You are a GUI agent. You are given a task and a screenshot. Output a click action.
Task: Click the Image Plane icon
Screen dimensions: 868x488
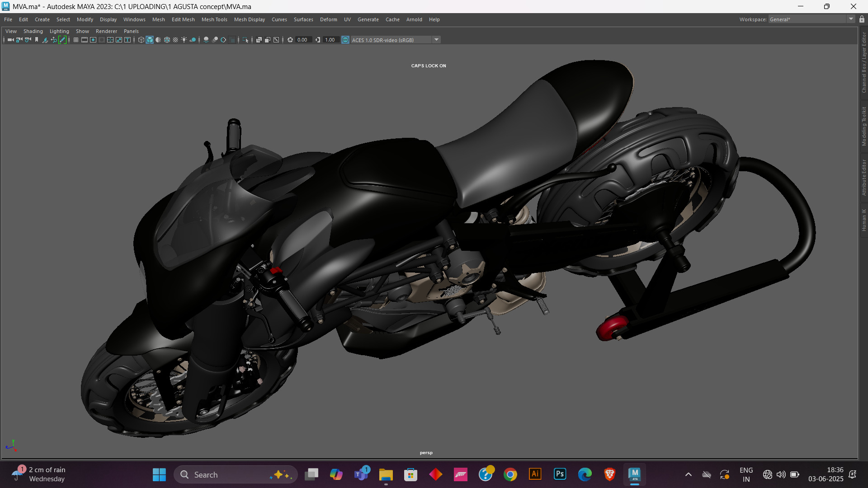pos(45,40)
